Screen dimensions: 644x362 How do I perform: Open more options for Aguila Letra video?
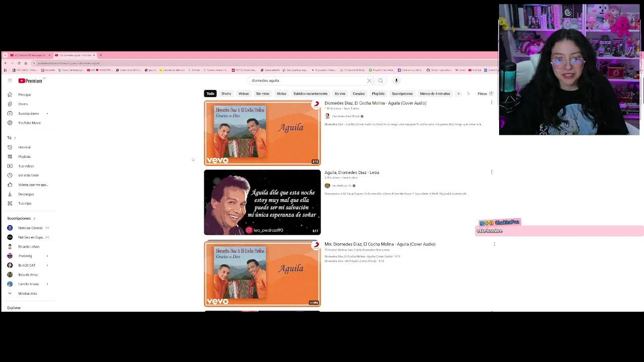pos(492,172)
